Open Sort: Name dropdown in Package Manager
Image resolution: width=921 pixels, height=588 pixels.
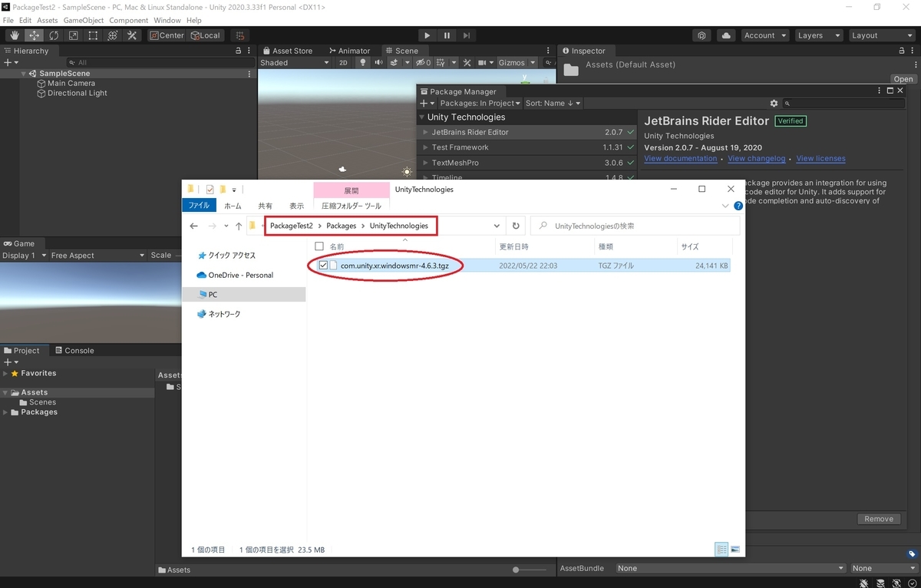pos(553,103)
